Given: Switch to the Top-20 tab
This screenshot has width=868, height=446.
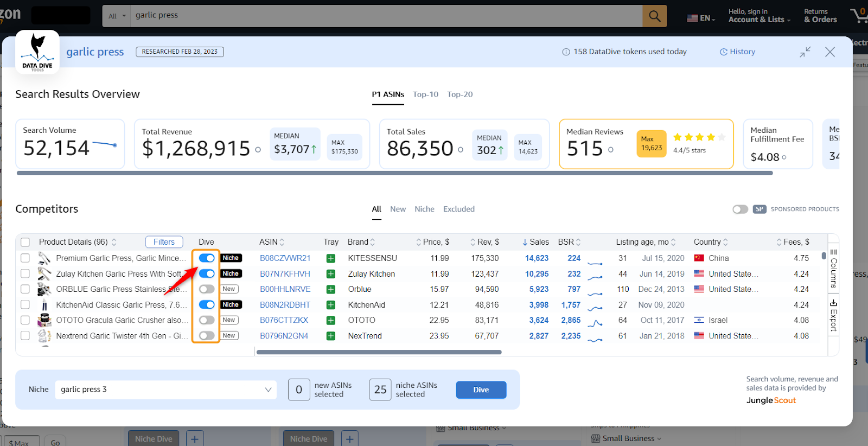Looking at the screenshot, I should tap(459, 94).
